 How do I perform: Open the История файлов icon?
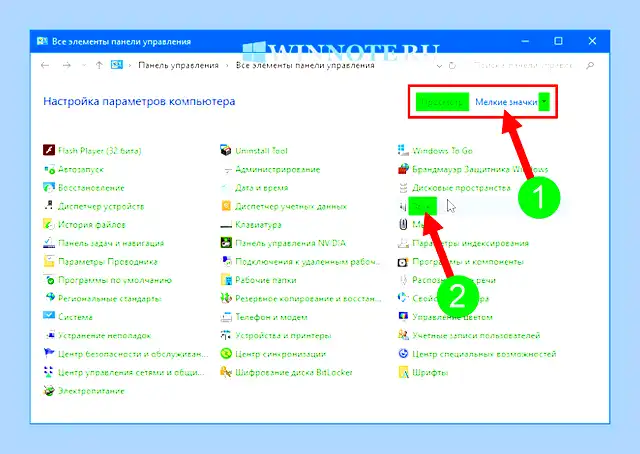[49, 225]
